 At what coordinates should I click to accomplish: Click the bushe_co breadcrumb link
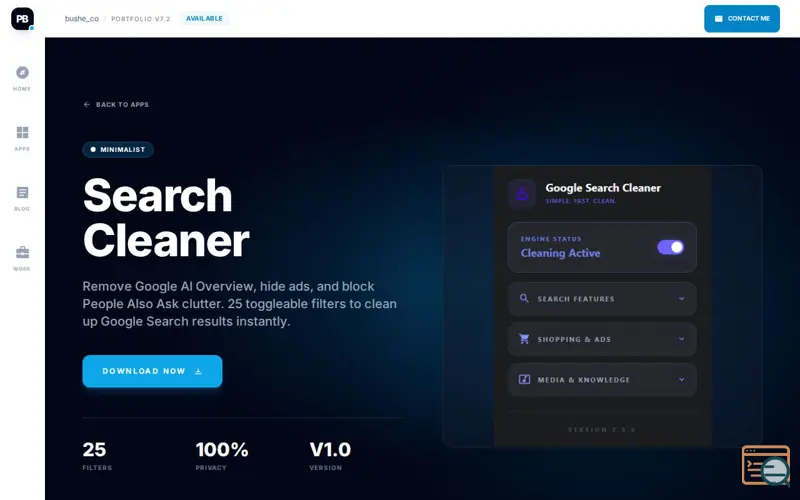pos(82,19)
